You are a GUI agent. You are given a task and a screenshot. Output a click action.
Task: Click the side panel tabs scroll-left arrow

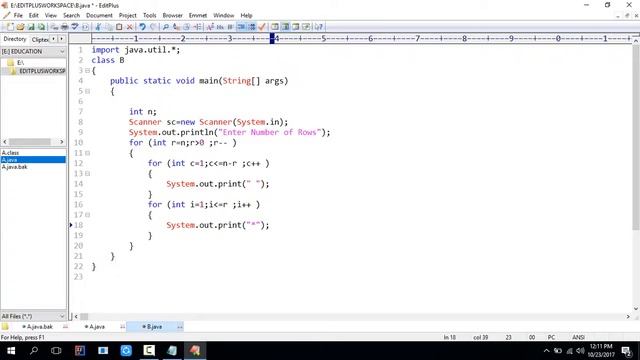point(53,39)
